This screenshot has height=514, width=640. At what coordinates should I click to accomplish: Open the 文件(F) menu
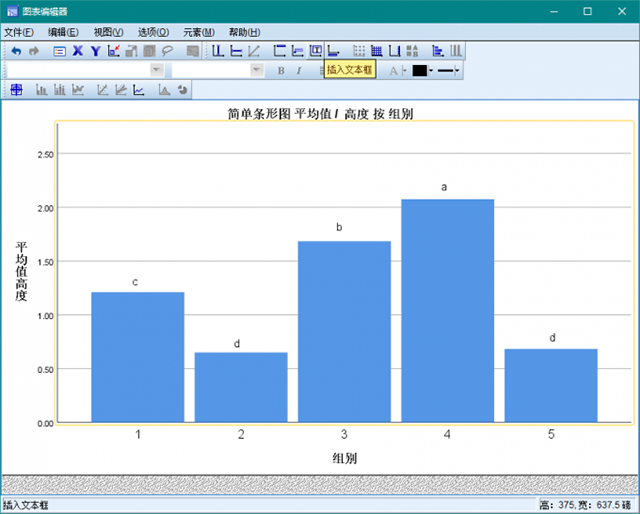click(18, 32)
